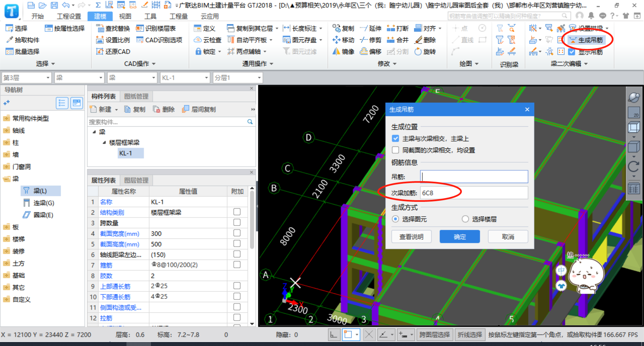Select the 打断 tool
This screenshot has width=644, height=346.
click(397, 28)
